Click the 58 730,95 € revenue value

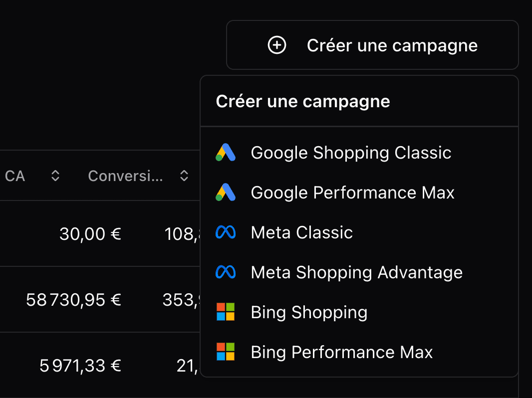pyautogui.click(x=73, y=299)
